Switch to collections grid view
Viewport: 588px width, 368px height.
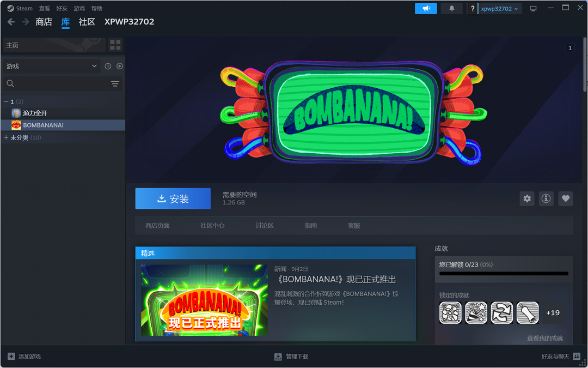[115, 45]
